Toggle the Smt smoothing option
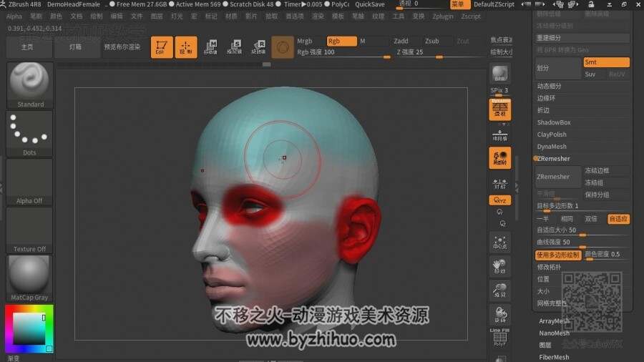The height and width of the screenshot is (362, 644). [x=606, y=62]
